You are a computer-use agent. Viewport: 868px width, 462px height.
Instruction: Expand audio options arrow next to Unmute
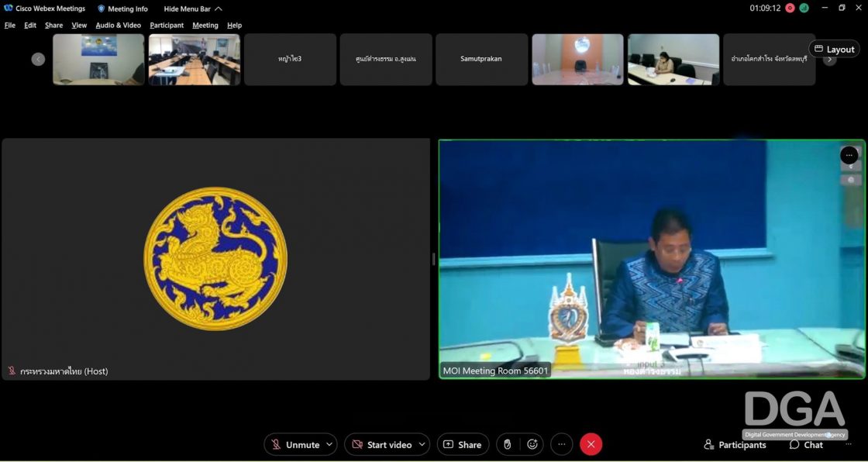point(329,444)
